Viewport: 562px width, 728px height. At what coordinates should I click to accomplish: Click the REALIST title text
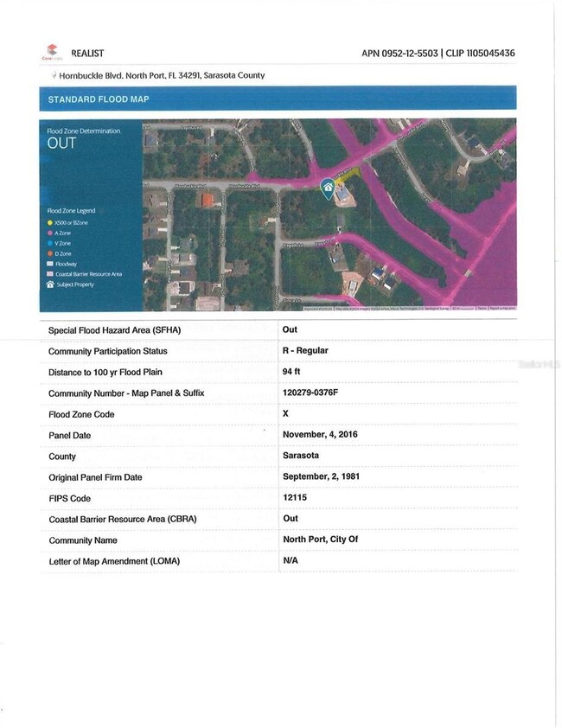pos(87,54)
